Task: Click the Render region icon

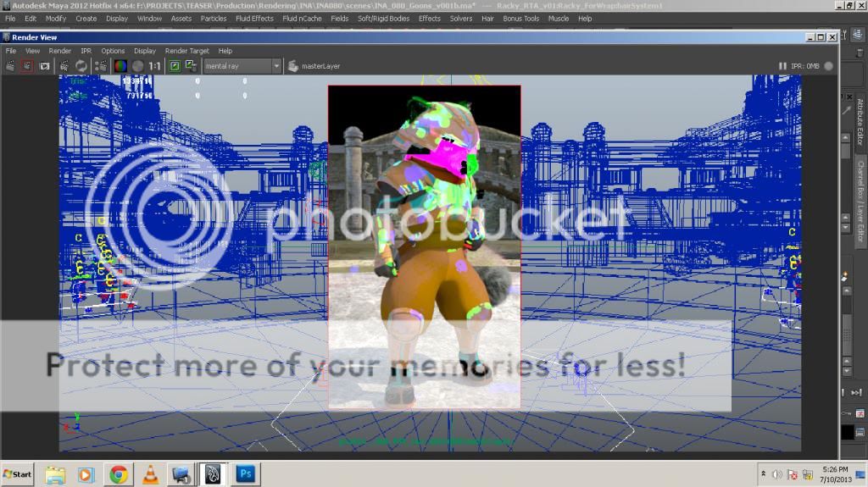Action: [x=27, y=66]
